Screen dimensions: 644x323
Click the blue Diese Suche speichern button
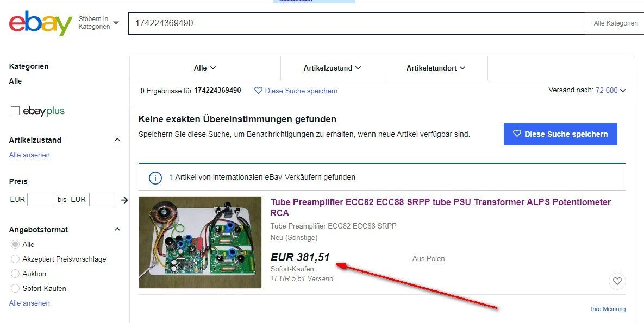point(560,134)
